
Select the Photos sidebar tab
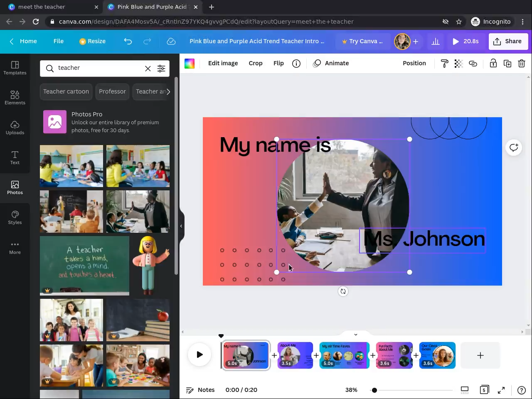click(x=15, y=187)
